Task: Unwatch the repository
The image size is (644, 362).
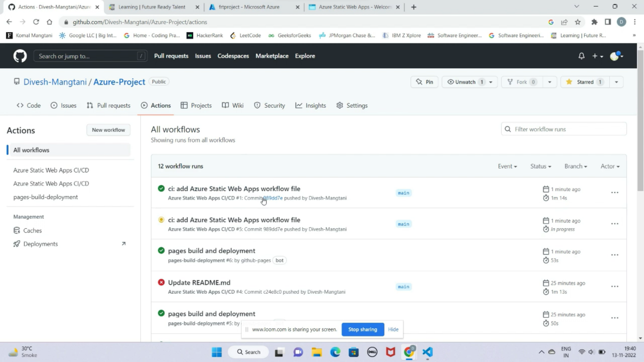Action: 466,82
